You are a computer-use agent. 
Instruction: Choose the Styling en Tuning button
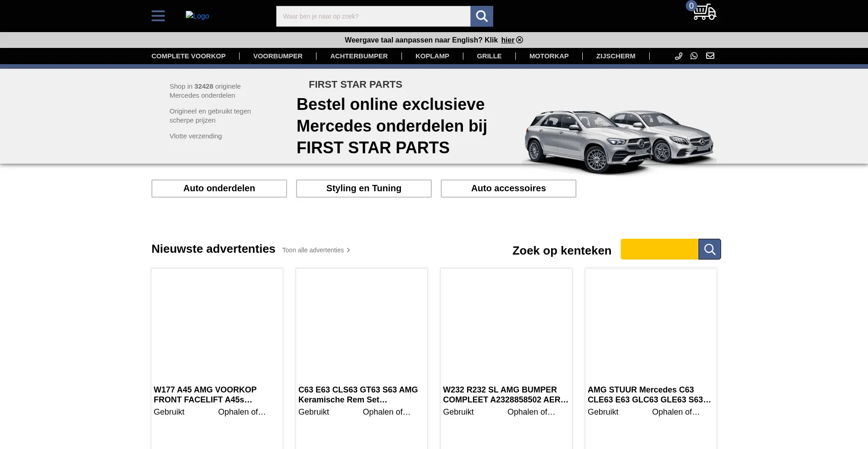pyautogui.click(x=364, y=189)
